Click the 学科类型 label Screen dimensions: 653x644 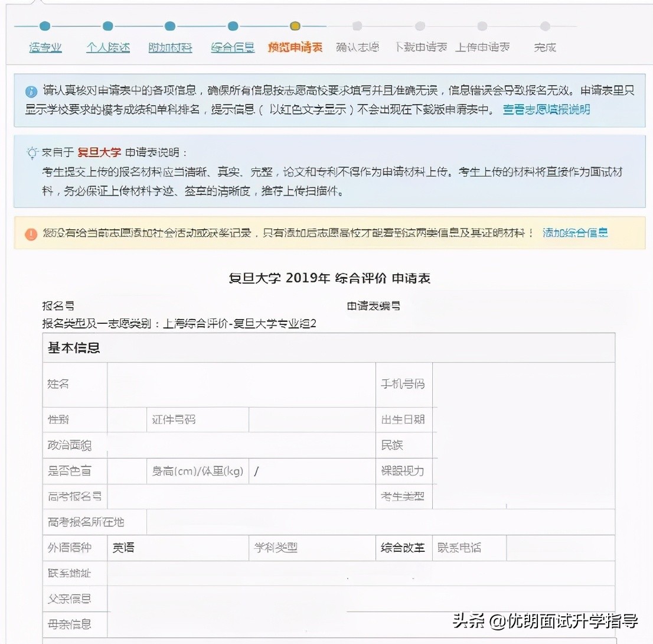pos(276,547)
